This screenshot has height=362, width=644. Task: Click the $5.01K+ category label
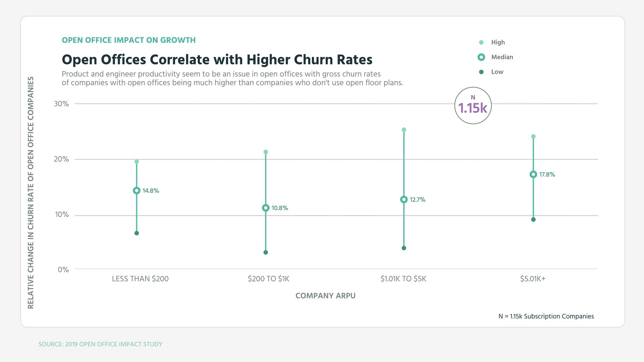pyautogui.click(x=533, y=279)
